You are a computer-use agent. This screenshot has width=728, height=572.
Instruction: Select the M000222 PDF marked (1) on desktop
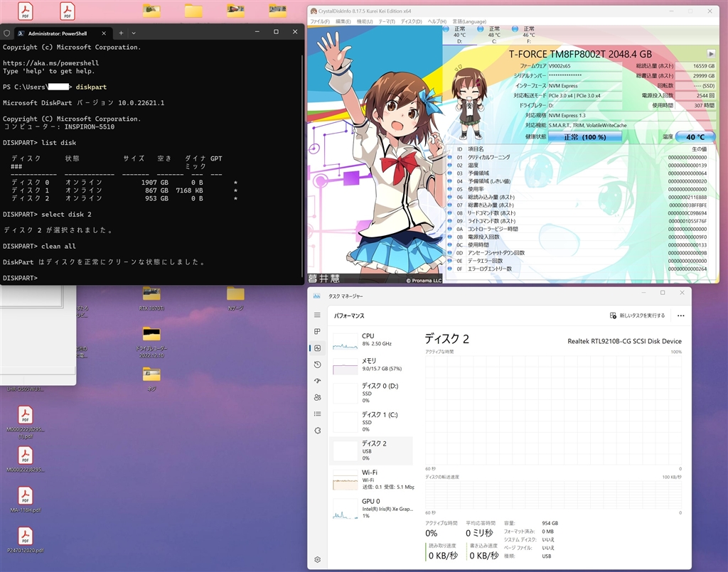click(26, 421)
